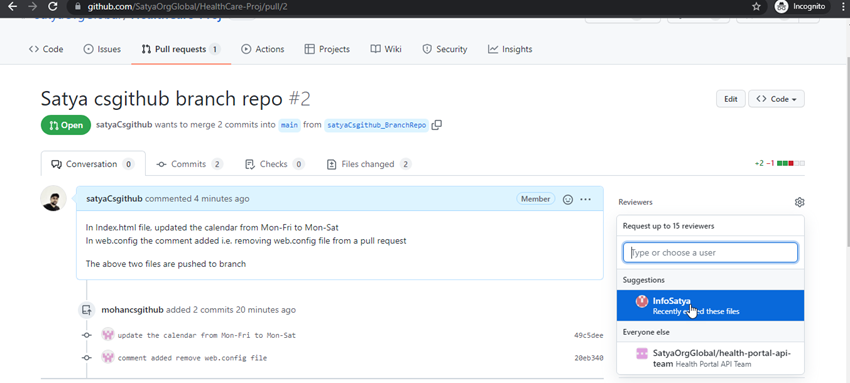Click the 'Suggestions' section label
Image resolution: width=850 pixels, height=383 pixels.
click(643, 280)
